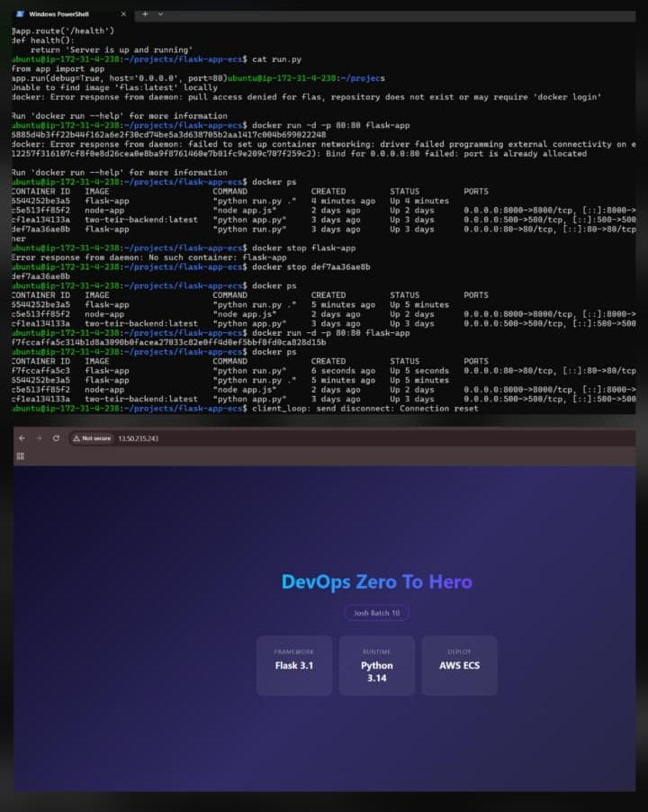
Task: Click the "@app.route('/health')" line
Action: [63, 31]
